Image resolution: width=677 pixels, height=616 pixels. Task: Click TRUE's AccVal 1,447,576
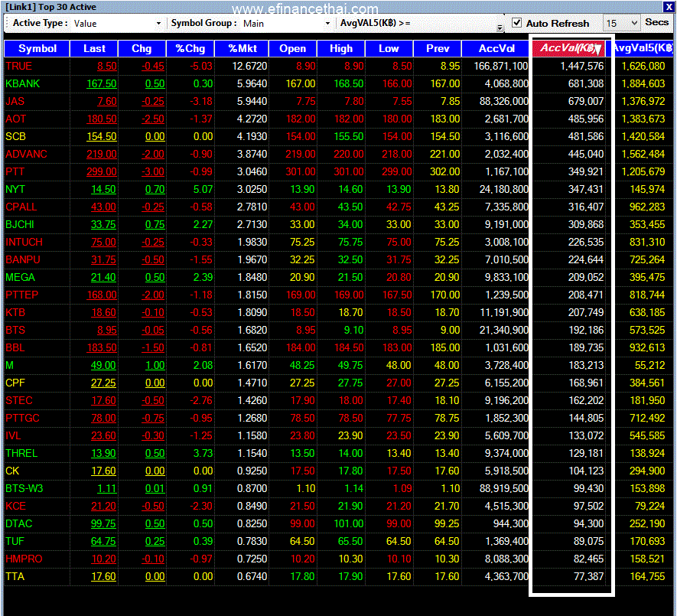(581, 66)
